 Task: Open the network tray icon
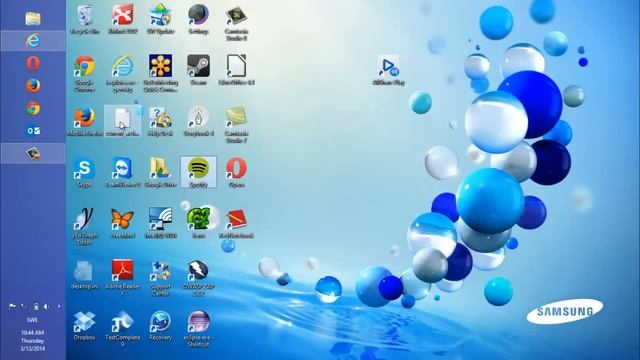coord(24,306)
